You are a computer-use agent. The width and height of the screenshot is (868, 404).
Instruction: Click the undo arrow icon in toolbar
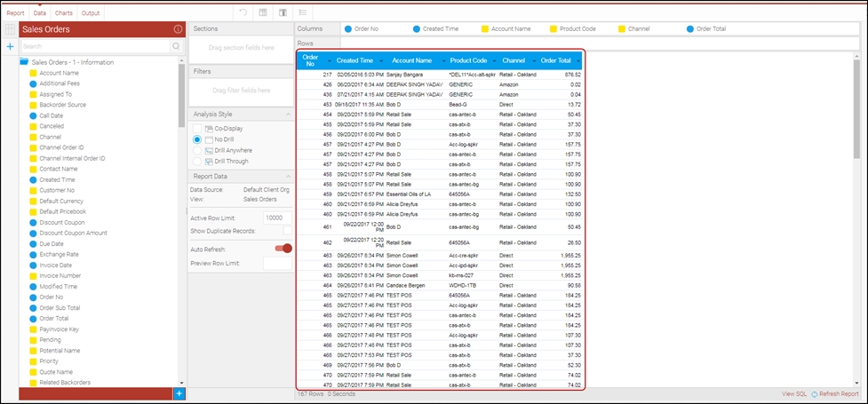pos(243,12)
